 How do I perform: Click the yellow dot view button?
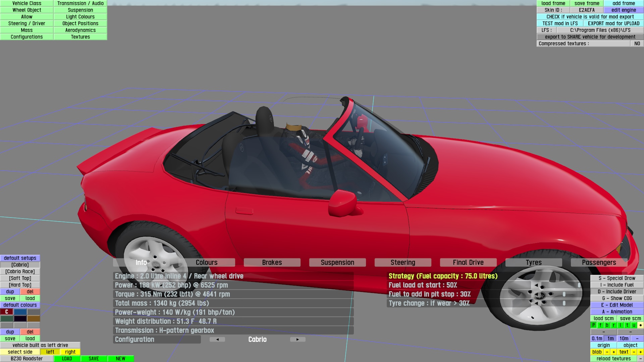640,325
